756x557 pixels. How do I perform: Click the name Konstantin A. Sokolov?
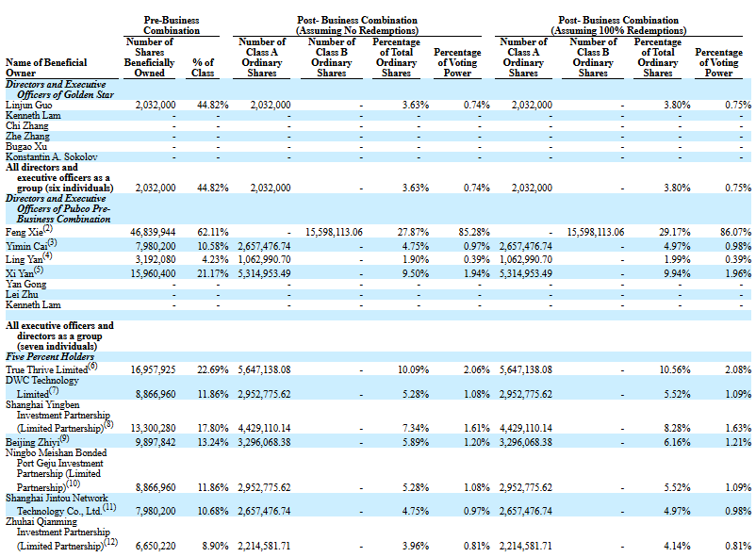[x=52, y=157]
